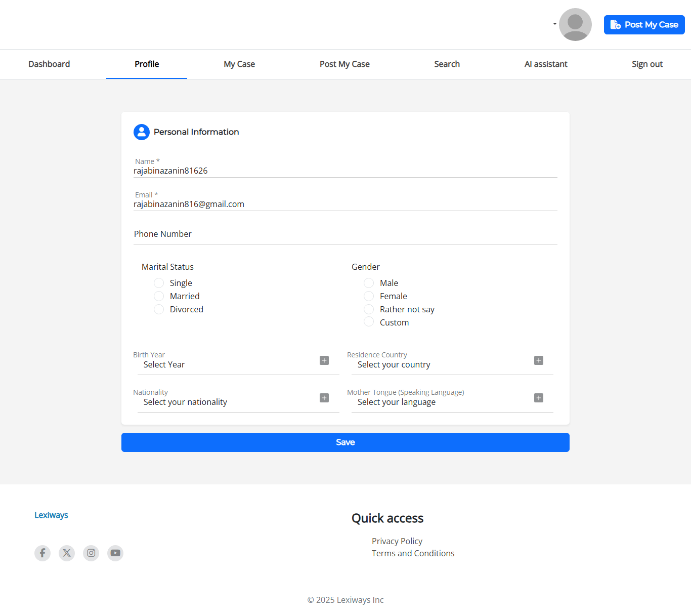Screen dimensions: 691x616
Task: Click the plus icon beside Mother Tongue
Action: pos(539,398)
